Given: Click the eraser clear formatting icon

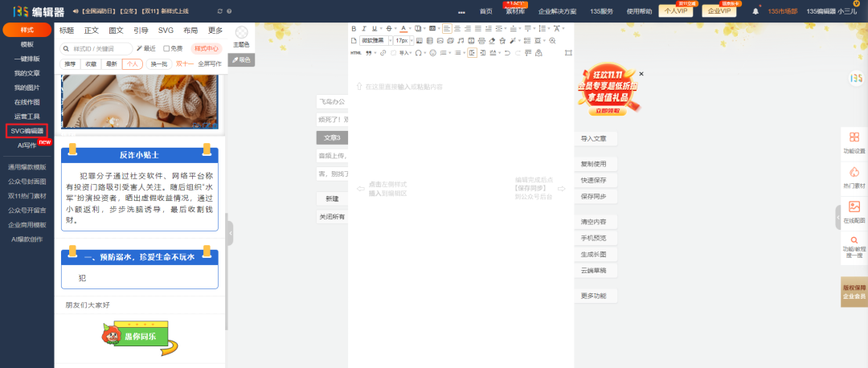Looking at the screenshot, I should (492, 40).
